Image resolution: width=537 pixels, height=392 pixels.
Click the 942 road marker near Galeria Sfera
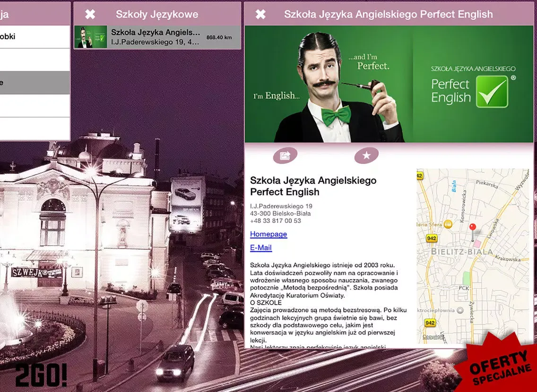[x=432, y=239]
